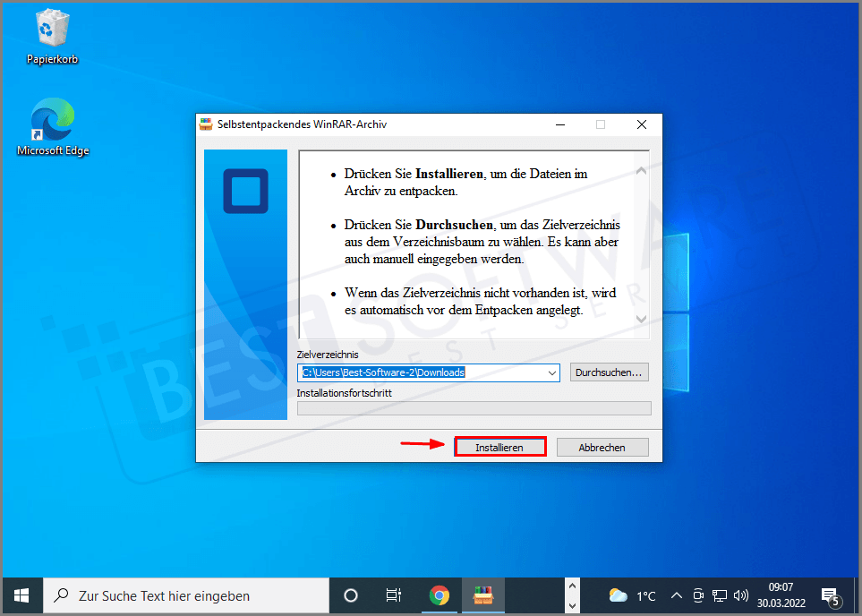
Task: Open Durchsuchen to pick a target folder
Action: click(609, 372)
